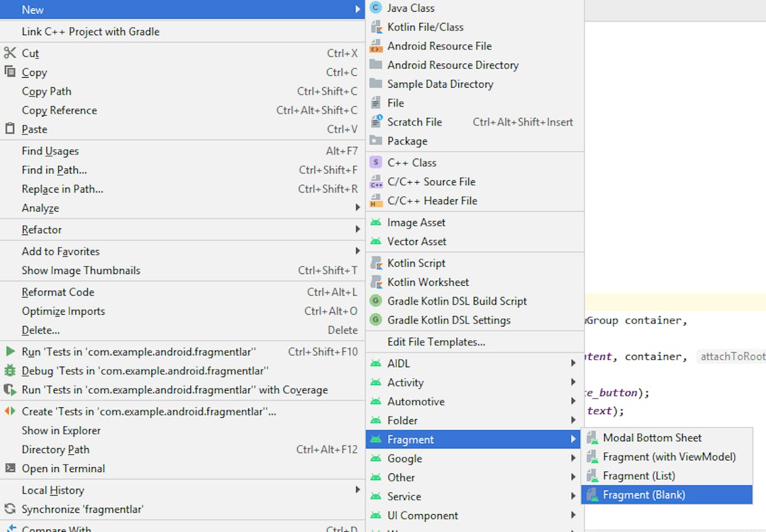Image resolution: width=766 pixels, height=532 pixels.
Task: Choose Show in Explorer entry
Action: click(x=182, y=431)
